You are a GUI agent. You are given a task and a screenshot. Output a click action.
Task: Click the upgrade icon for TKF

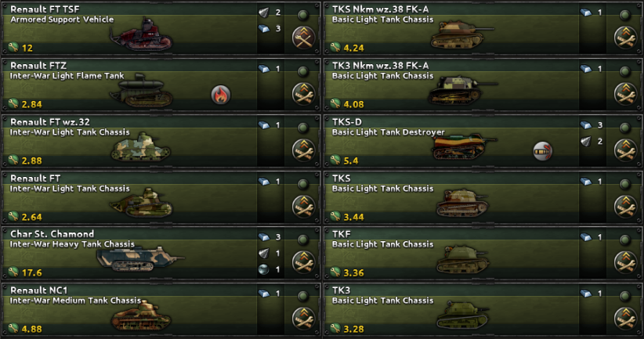625,262
